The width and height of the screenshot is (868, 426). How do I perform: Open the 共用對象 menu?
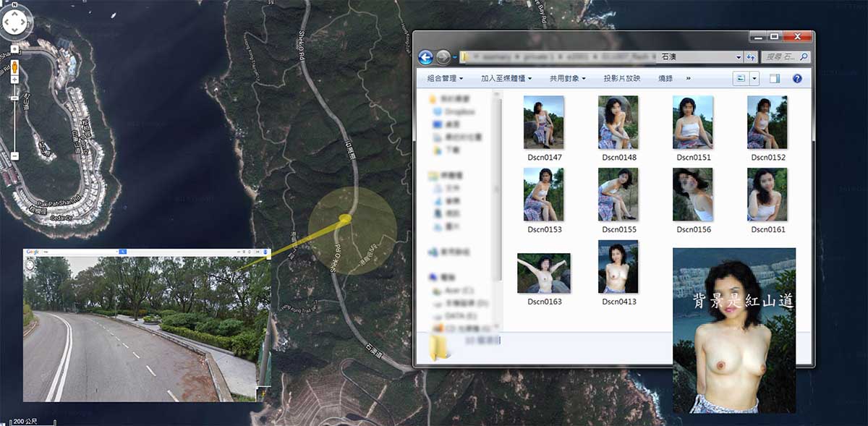pos(567,78)
